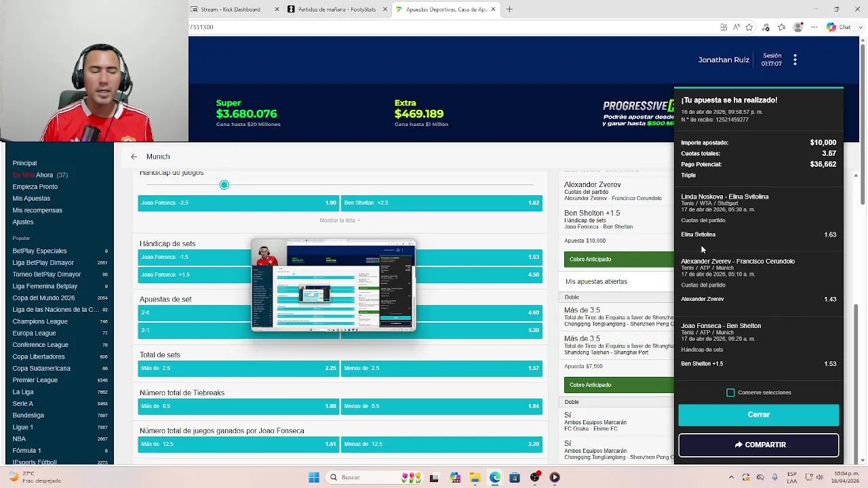Screen dimensions: 868x488
Task: Open Edge settings and more menu
Action: click(814, 27)
